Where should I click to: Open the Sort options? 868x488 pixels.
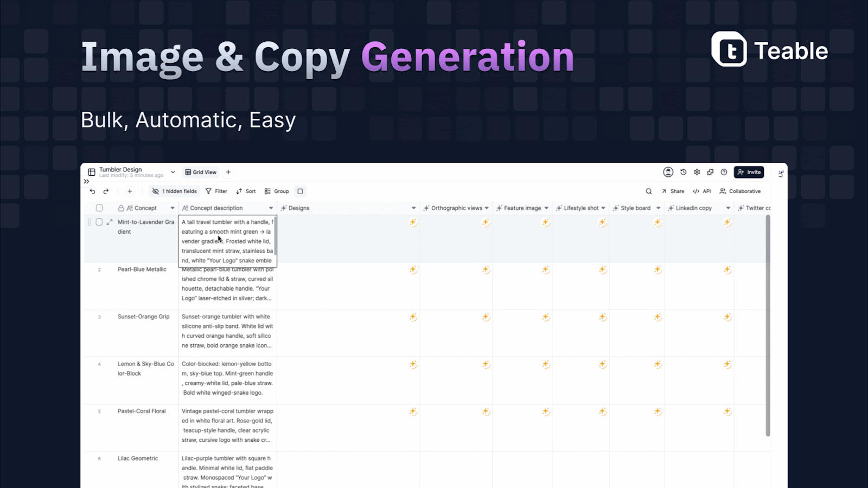(x=245, y=191)
